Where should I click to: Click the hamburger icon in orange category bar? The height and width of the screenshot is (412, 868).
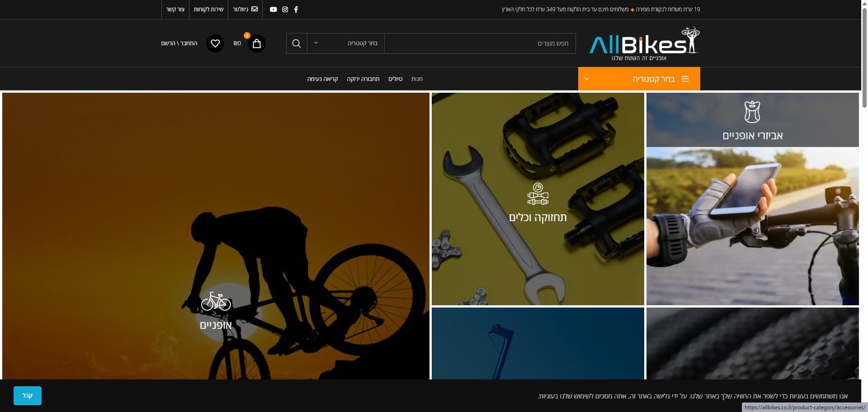[685, 79]
